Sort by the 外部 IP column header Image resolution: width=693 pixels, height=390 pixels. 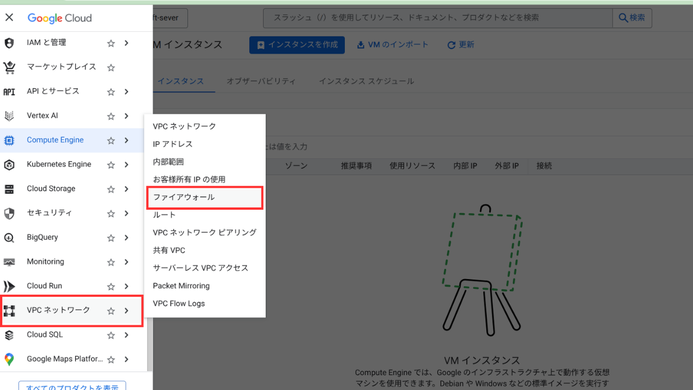tap(506, 166)
